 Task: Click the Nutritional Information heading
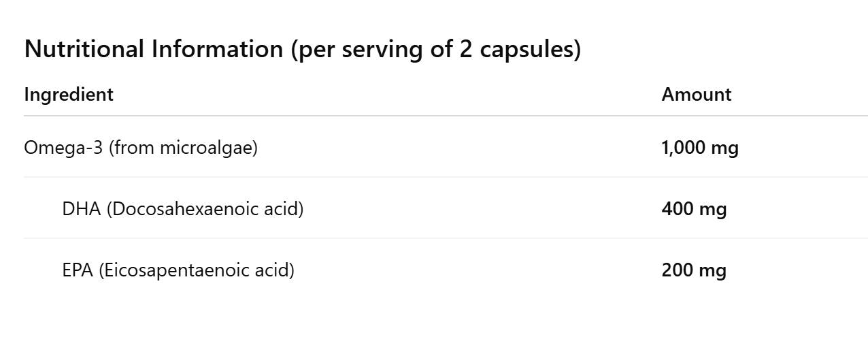pos(302,50)
